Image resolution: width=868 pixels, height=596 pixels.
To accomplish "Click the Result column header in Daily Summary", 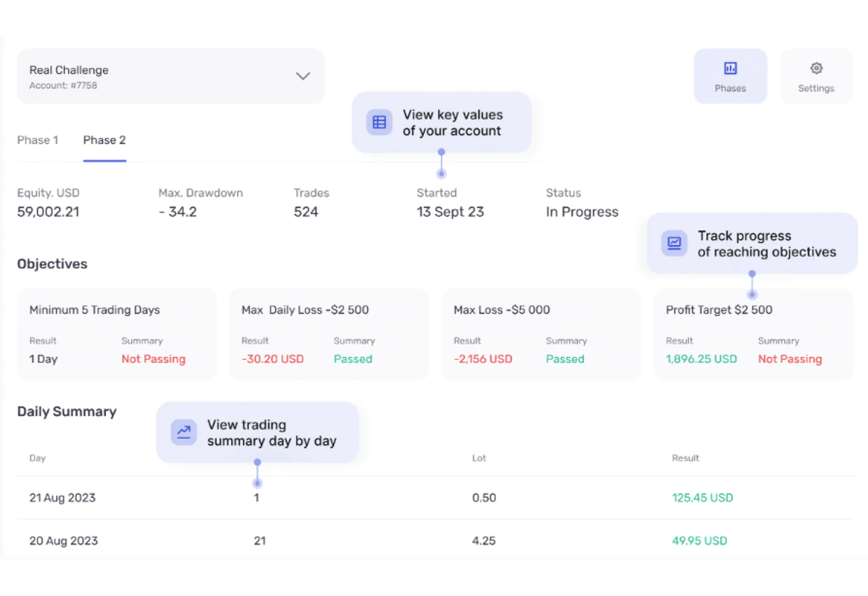I will click(x=685, y=458).
